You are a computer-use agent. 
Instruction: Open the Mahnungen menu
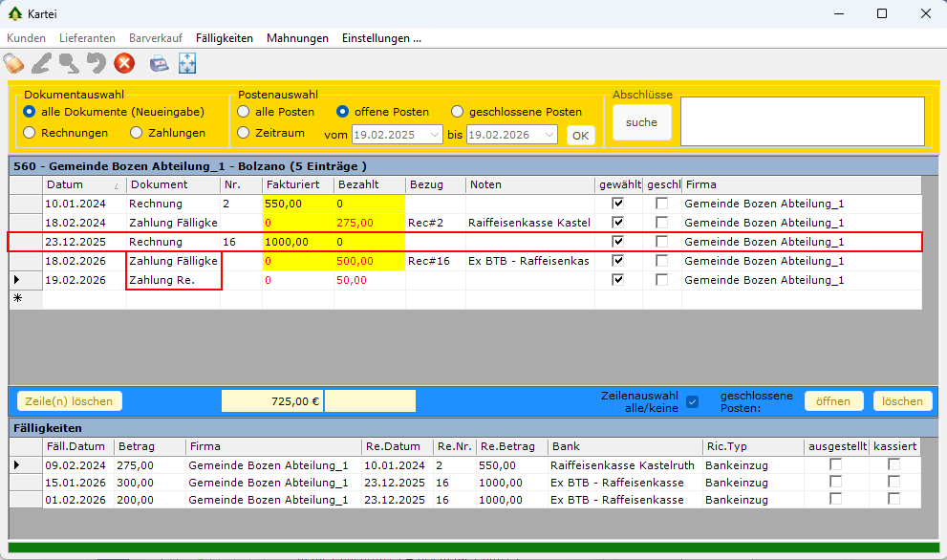click(x=297, y=38)
